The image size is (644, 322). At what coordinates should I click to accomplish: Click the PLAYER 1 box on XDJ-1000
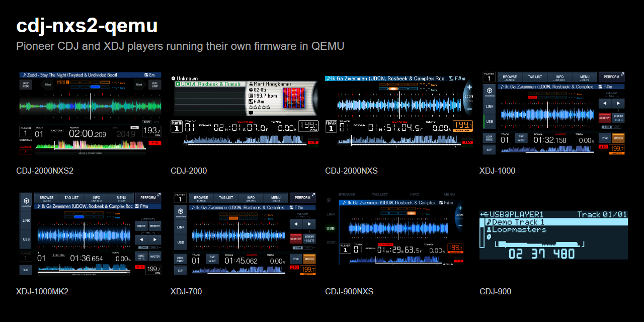pyautogui.click(x=489, y=77)
